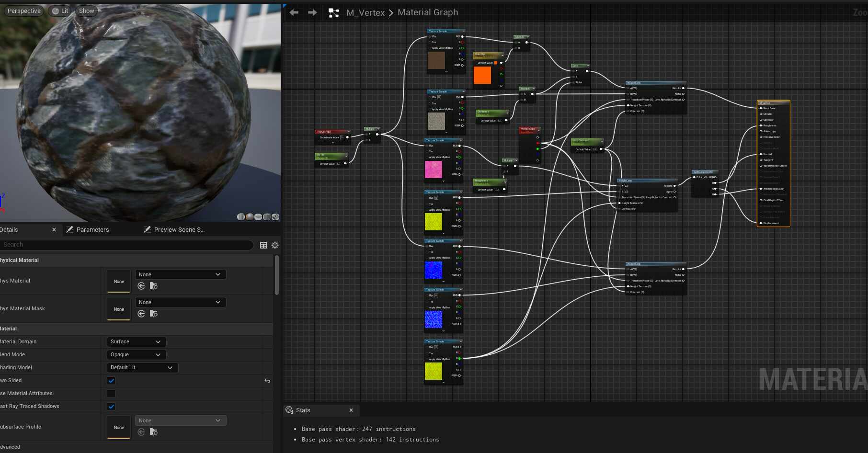The image size is (868, 453).
Task: Open the Blend Mode dropdown
Action: (136, 354)
